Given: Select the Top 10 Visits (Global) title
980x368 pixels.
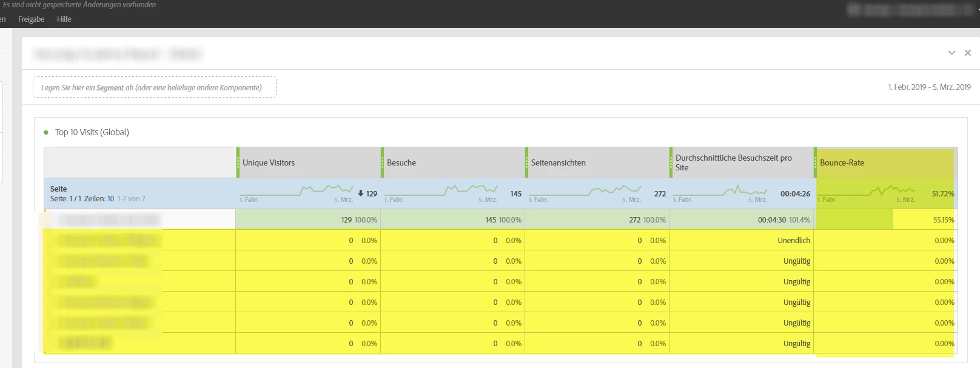Looking at the screenshot, I should pos(92,132).
